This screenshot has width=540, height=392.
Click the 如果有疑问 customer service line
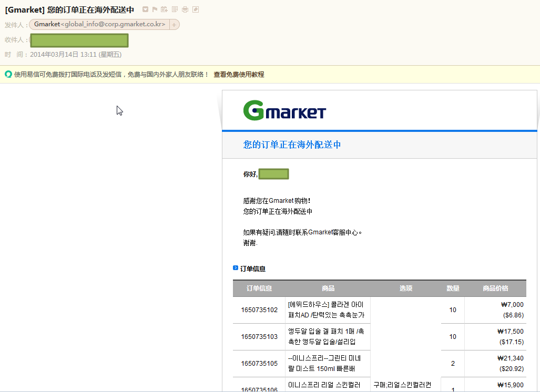coord(302,232)
